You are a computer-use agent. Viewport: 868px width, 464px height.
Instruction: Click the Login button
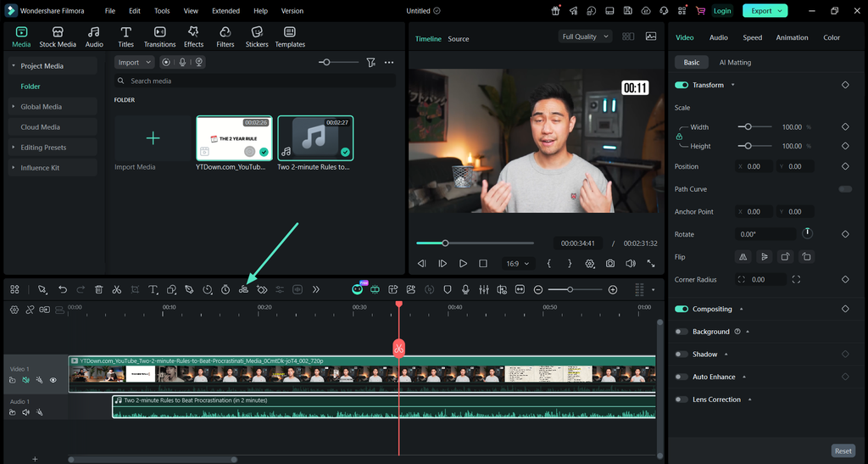tap(722, 10)
